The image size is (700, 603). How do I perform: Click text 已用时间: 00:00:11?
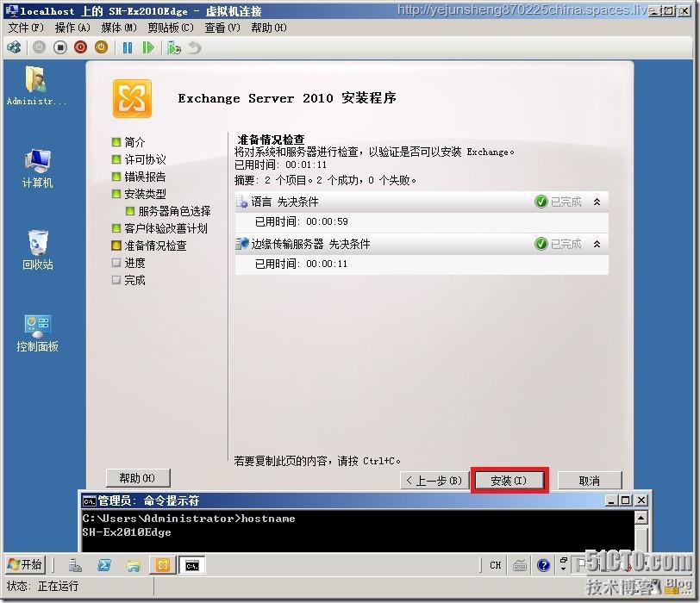pos(302,264)
